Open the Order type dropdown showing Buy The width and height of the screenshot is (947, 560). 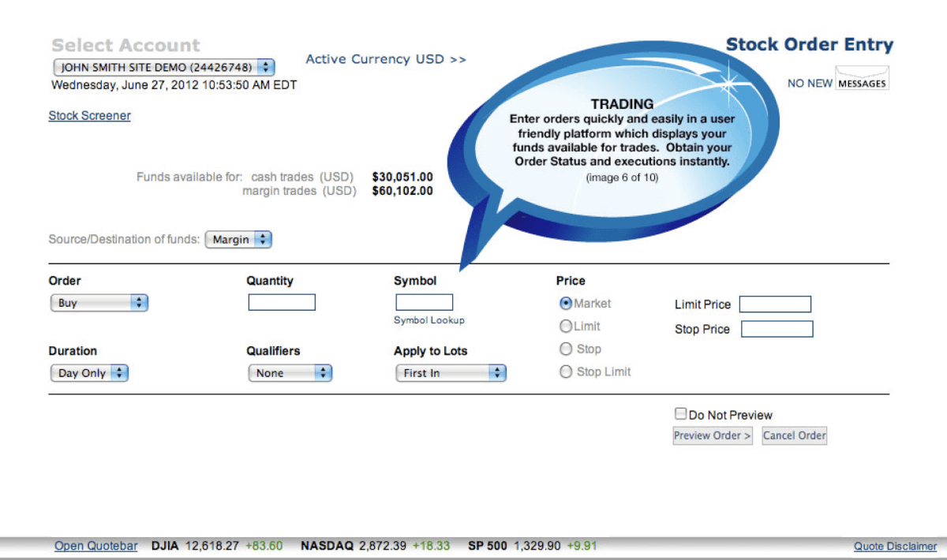(99, 302)
